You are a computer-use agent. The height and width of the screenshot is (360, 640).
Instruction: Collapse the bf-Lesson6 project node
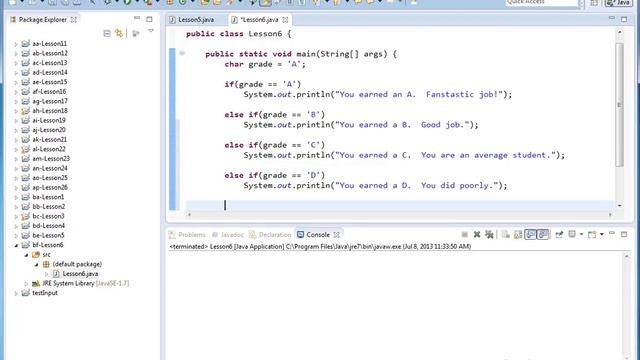pos(16,245)
